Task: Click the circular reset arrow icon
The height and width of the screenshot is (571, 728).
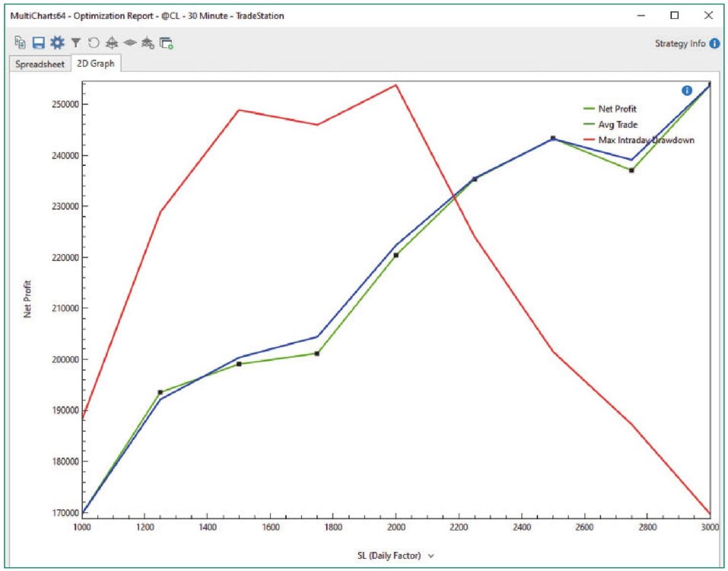Action: (94, 43)
